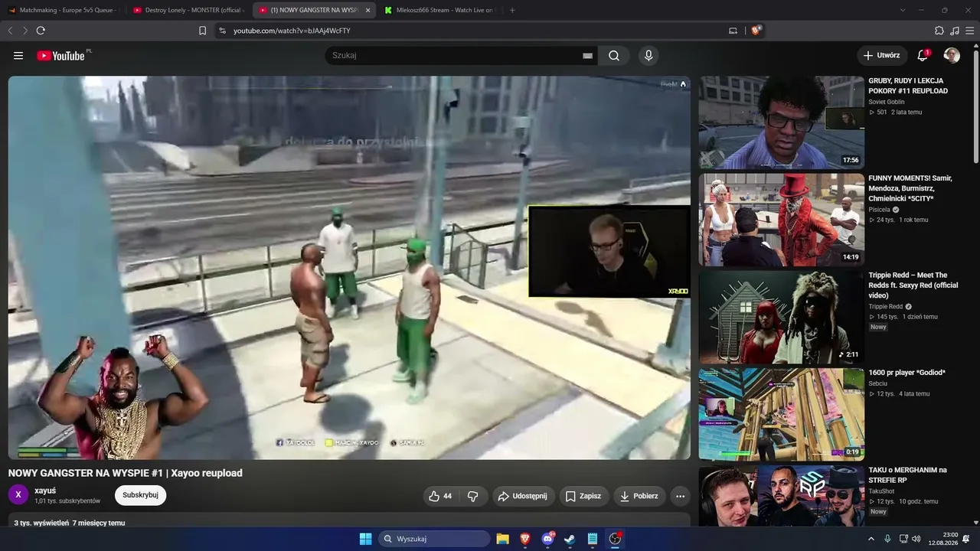
Task: Switch to the Matchmaking Europe 5v5 tab
Action: (63, 10)
